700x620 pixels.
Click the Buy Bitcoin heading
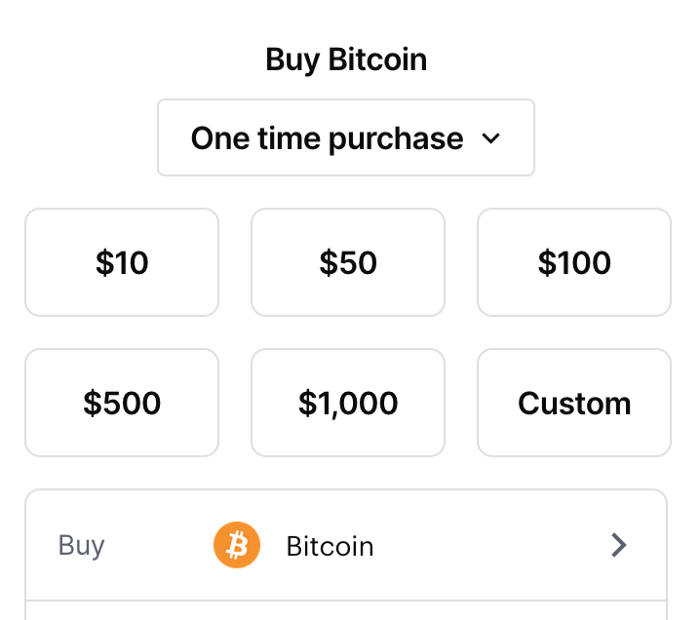tap(346, 60)
